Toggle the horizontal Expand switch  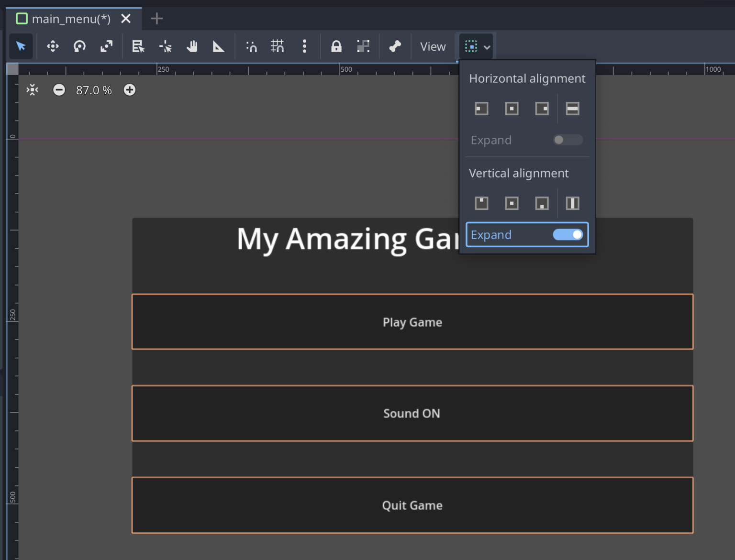coord(568,140)
